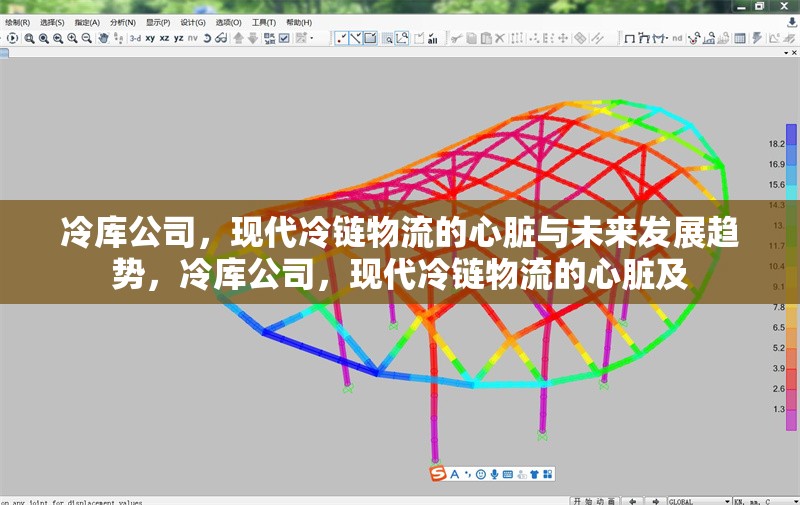
Task: Toggle perspective view with glasses icon
Action: 221,38
